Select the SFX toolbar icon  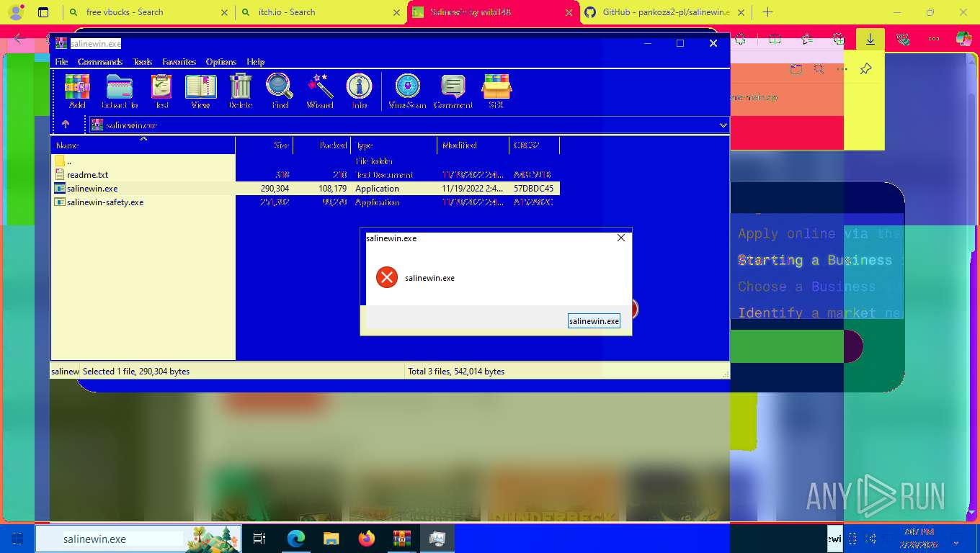(496, 91)
